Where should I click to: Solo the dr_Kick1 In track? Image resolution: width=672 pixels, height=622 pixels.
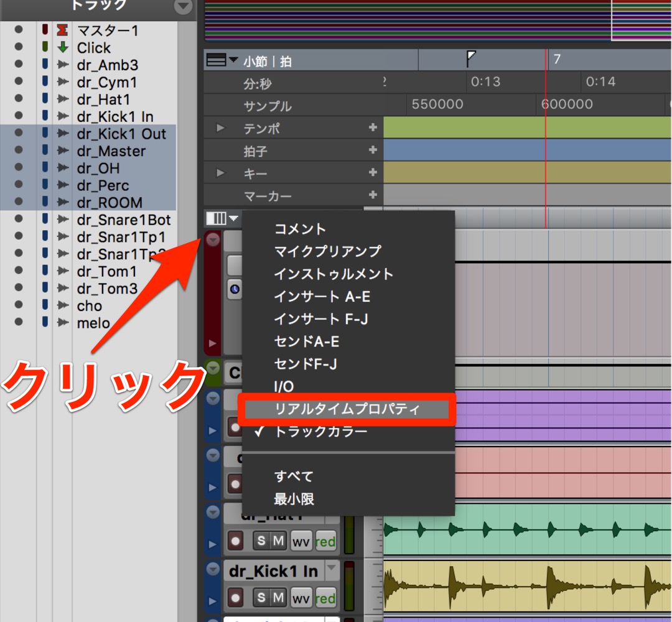pyautogui.click(x=261, y=597)
